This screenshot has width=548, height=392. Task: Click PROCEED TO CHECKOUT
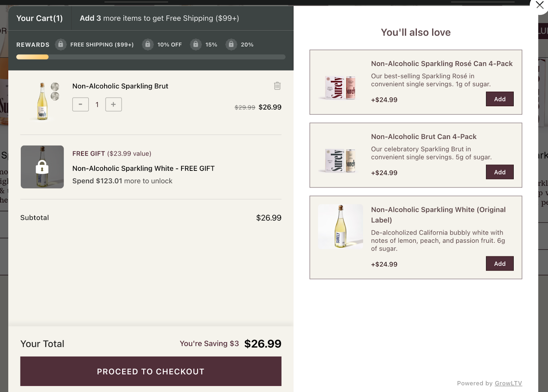pyautogui.click(x=151, y=371)
